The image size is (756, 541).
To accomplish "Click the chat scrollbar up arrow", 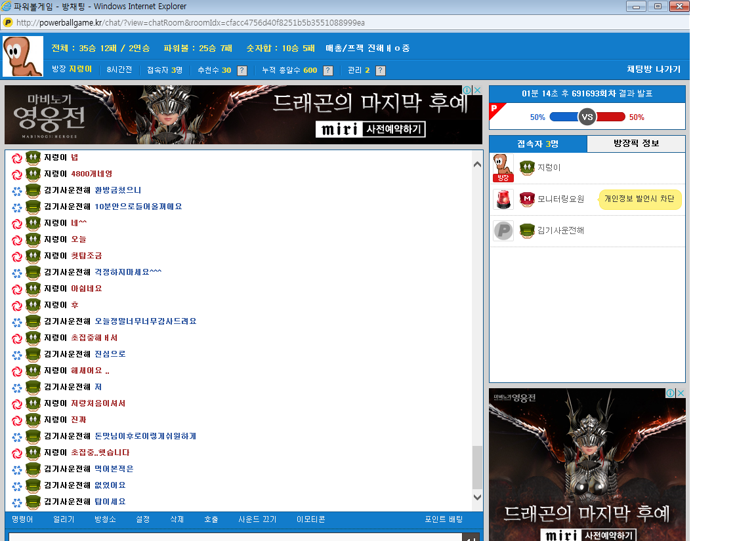I will point(477,165).
